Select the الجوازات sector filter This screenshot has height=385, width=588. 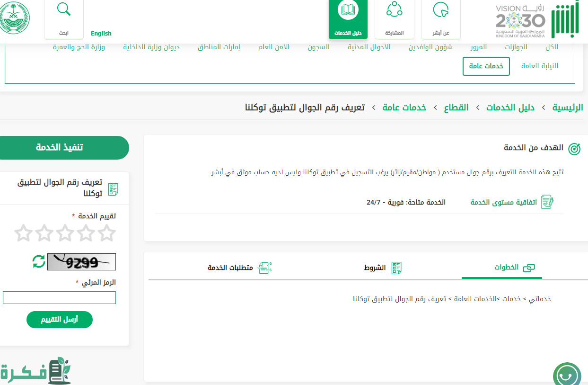tap(516, 47)
